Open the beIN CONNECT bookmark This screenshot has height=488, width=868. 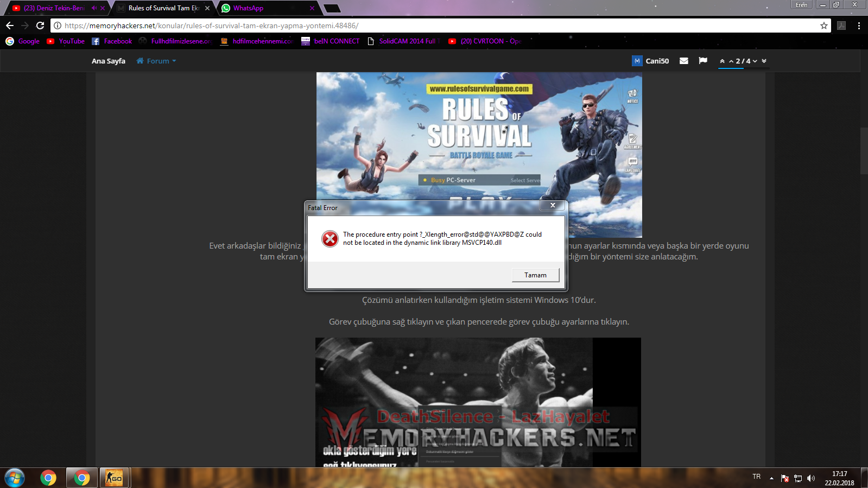tap(331, 41)
